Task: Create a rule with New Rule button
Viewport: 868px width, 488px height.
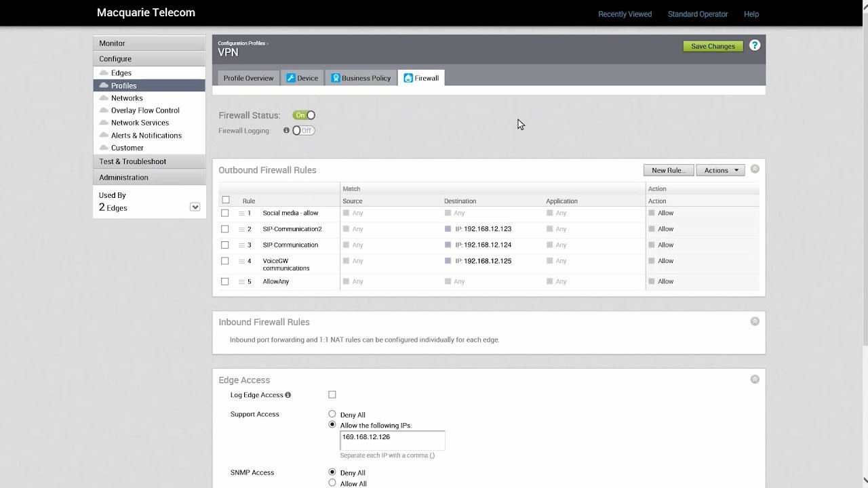Action: [x=668, y=169]
